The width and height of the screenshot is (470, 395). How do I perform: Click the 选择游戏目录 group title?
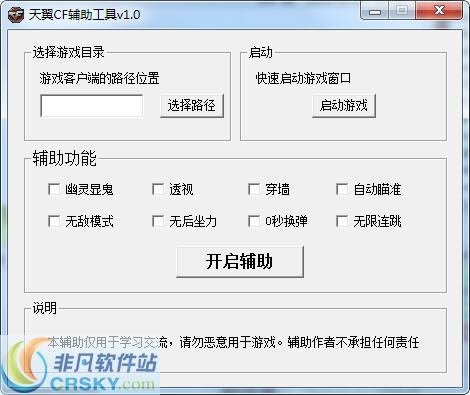pyautogui.click(x=68, y=52)
